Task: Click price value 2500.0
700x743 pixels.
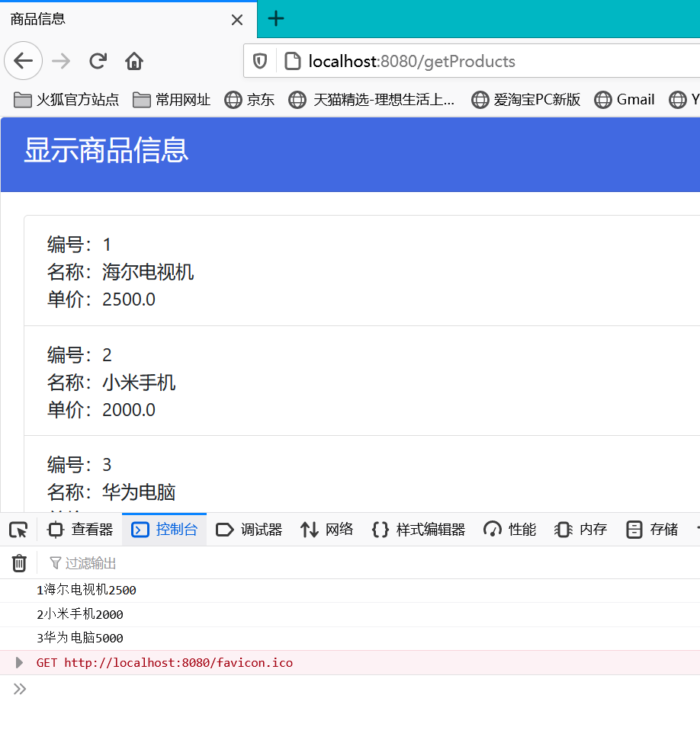Action: tap(129, 299)
